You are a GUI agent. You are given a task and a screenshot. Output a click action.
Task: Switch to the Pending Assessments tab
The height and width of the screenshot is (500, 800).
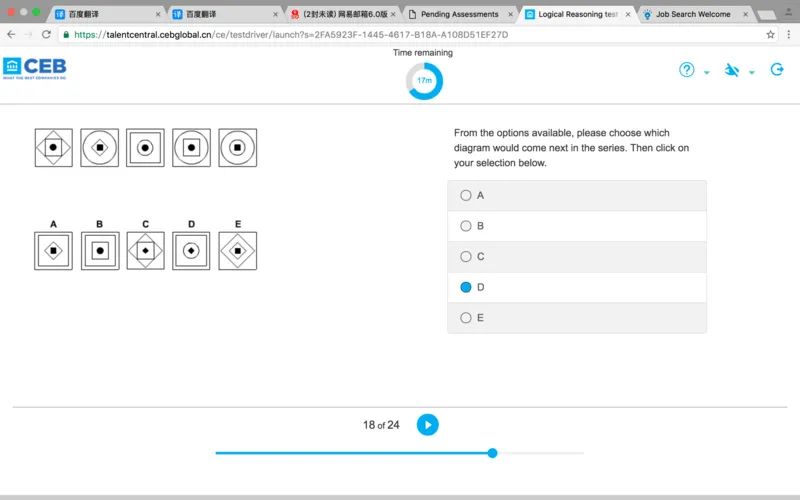(458, 14)
